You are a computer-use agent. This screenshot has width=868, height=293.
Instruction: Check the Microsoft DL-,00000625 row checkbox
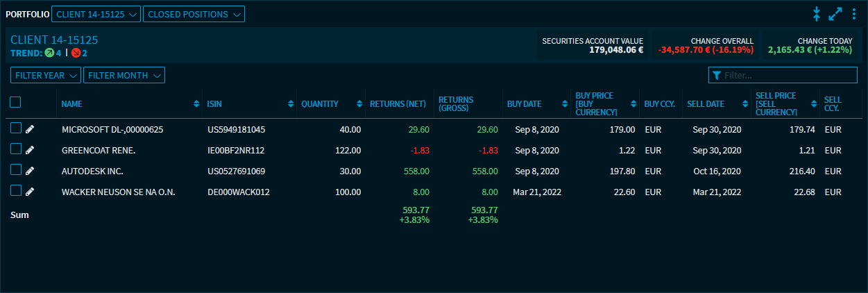tap(16, 128)
